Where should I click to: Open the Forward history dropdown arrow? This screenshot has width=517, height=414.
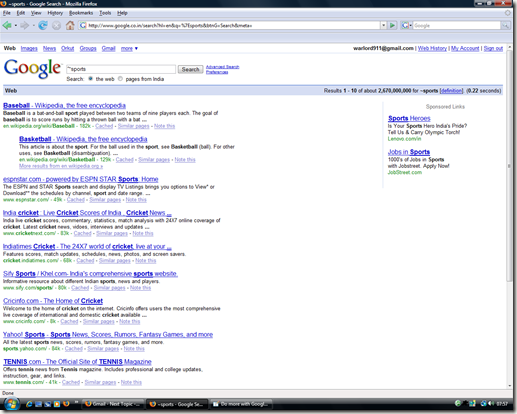[x=33, y=26]
